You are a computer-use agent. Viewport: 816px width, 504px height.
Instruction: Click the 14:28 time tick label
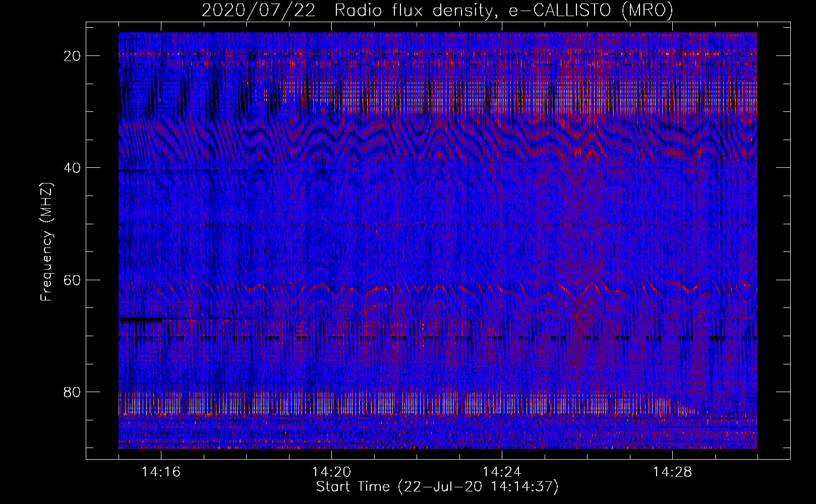tap(672, 472)
